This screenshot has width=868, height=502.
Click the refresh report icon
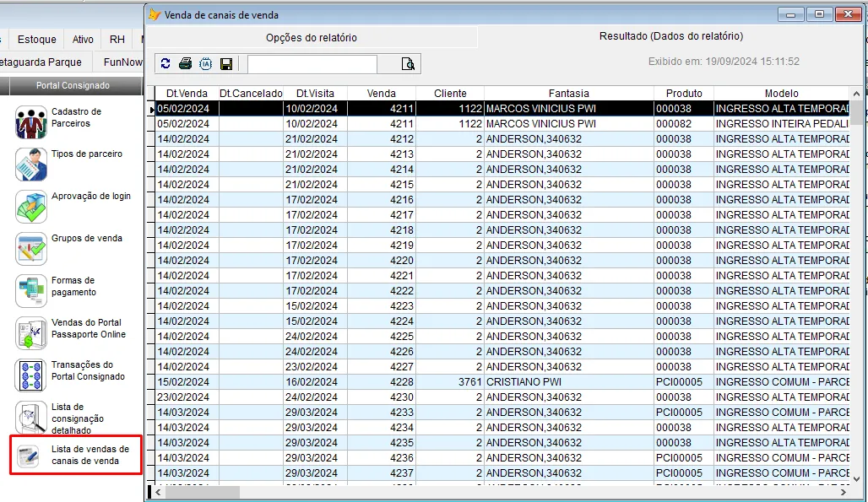pos(165,64)
